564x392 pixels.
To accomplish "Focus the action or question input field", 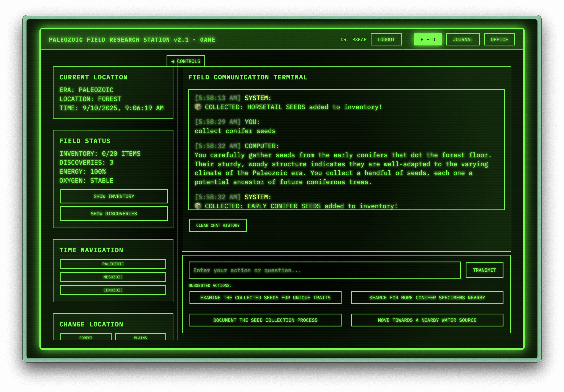I will pyautogui.click(x=324, y=270).
